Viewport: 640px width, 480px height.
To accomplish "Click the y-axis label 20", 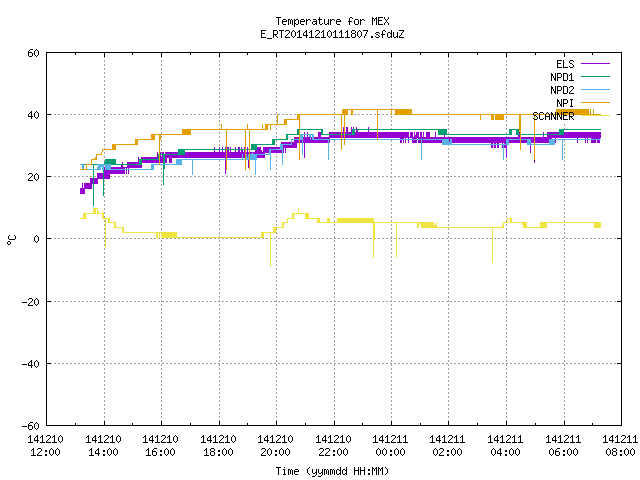I will pos(33,177).
